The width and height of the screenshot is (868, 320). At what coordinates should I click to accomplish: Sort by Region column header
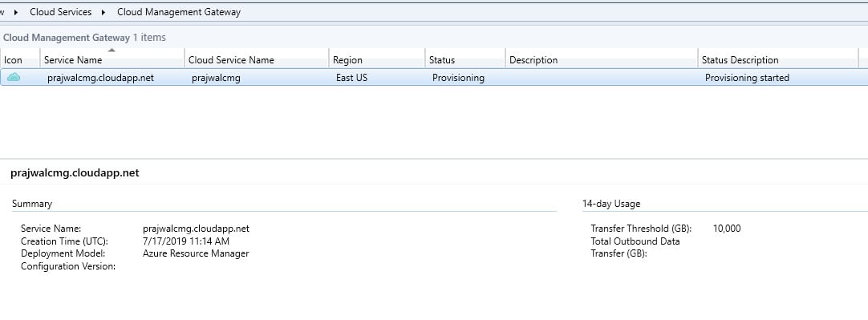[377, 60]
